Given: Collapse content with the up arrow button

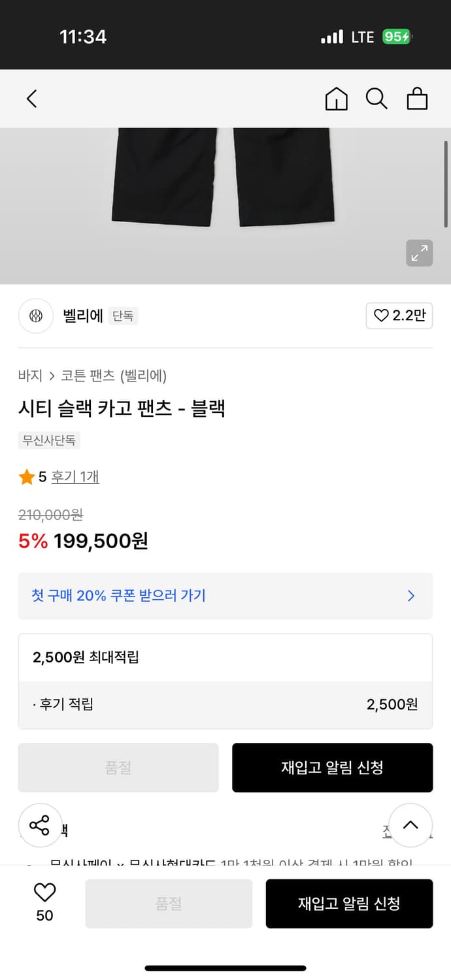Looking at the screenshot, I should click(x=410, y=825).
